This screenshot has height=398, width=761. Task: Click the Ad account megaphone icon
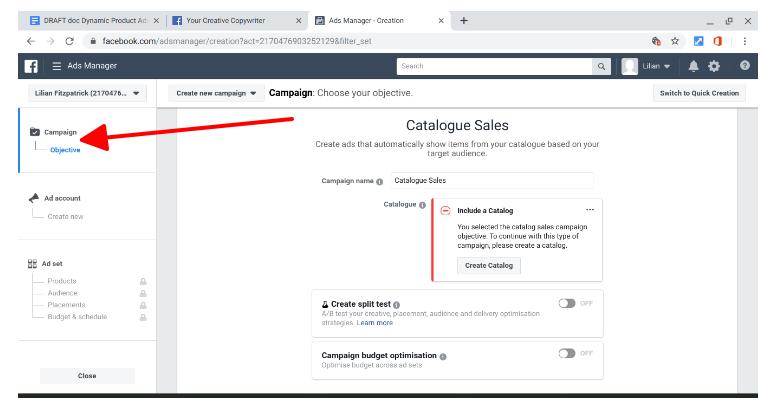tap(34, 198)
